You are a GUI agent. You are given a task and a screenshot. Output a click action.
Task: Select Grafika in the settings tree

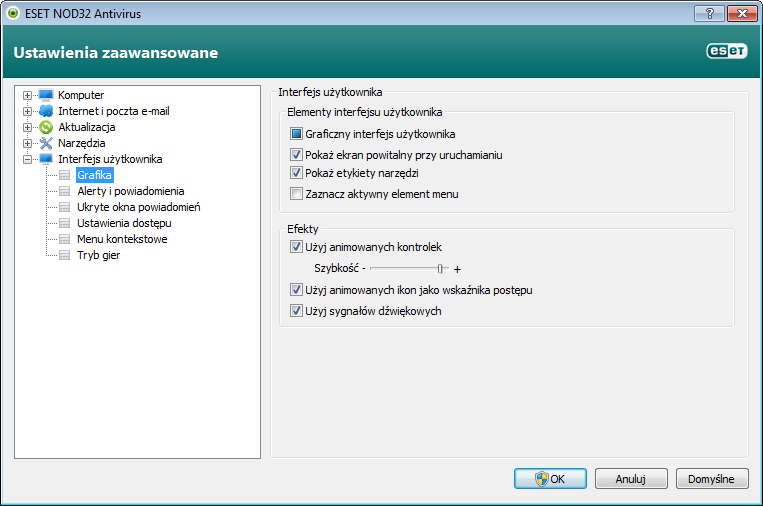(x=94, y=175)
